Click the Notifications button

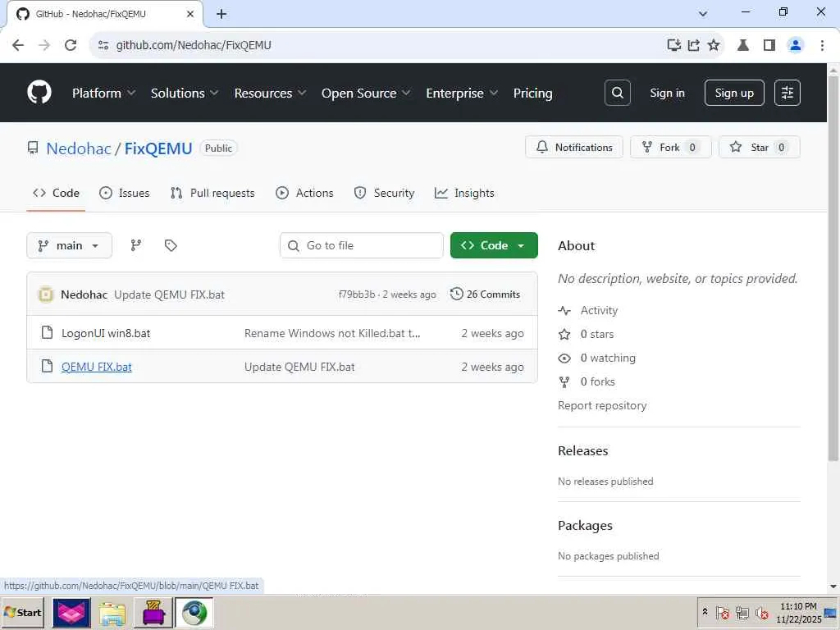573,148
